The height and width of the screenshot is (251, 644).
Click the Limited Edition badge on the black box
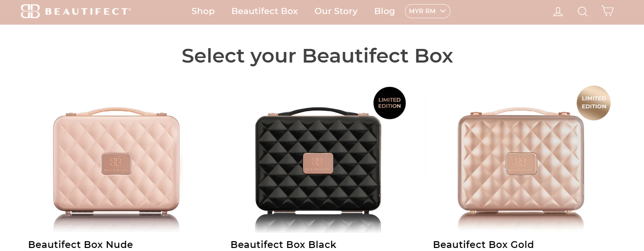pos(389,103)
